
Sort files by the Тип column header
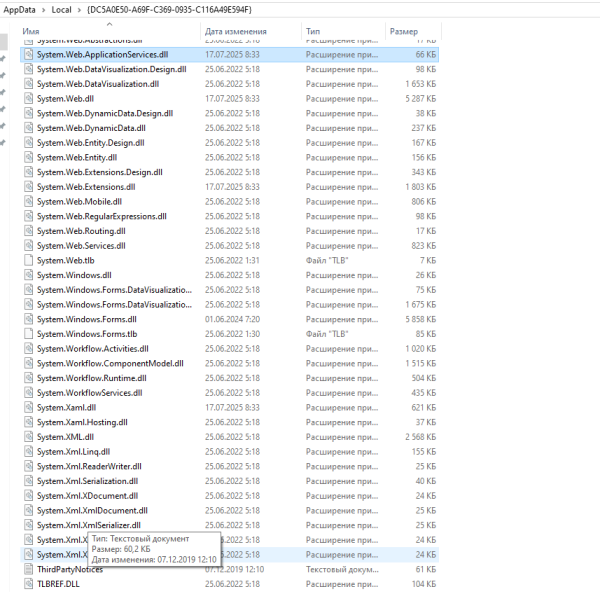[x=313, y=31]
